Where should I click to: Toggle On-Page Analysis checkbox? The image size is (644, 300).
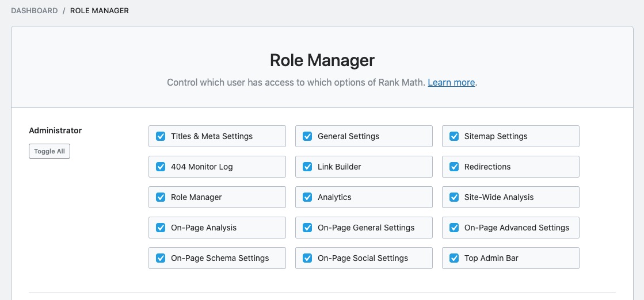tap(161, 228)
